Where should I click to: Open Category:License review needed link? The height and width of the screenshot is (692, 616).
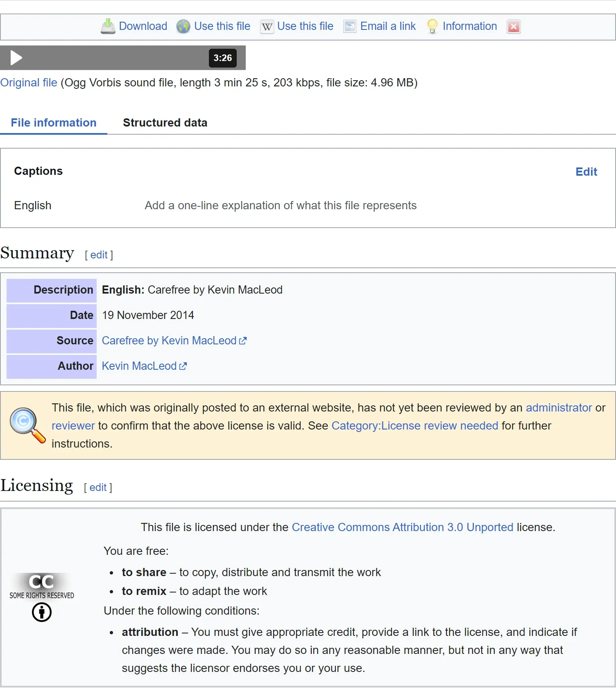click(x=414, y=426)
